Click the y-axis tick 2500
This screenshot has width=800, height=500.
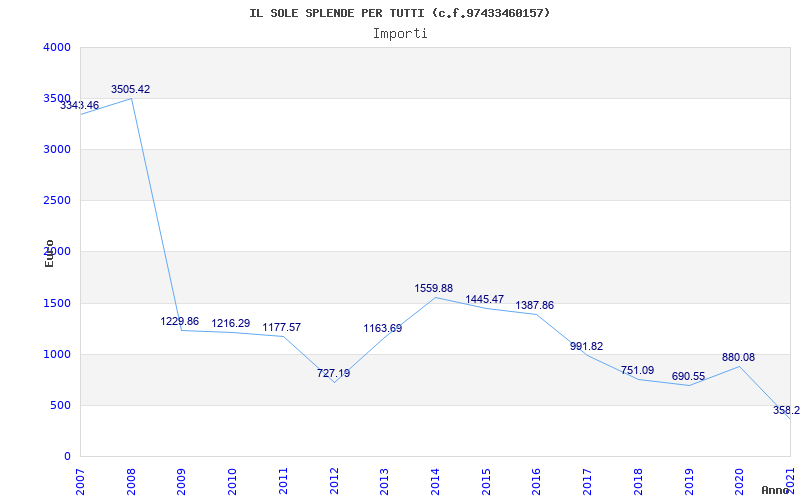[x=57, y=201]
